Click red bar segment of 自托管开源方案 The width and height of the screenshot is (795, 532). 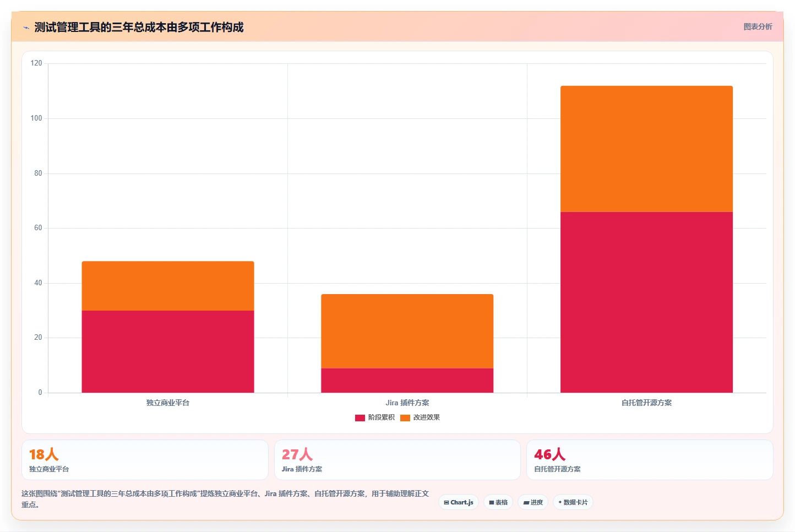tap(646, 302)
